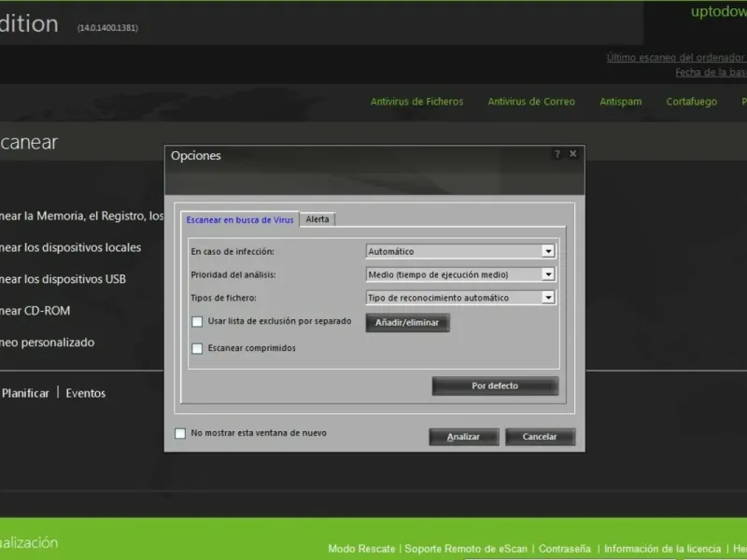This screenshot has height=560, width=747.
Task: Select the Escanear en busca de Virus tab
Action: pos(240,219)
